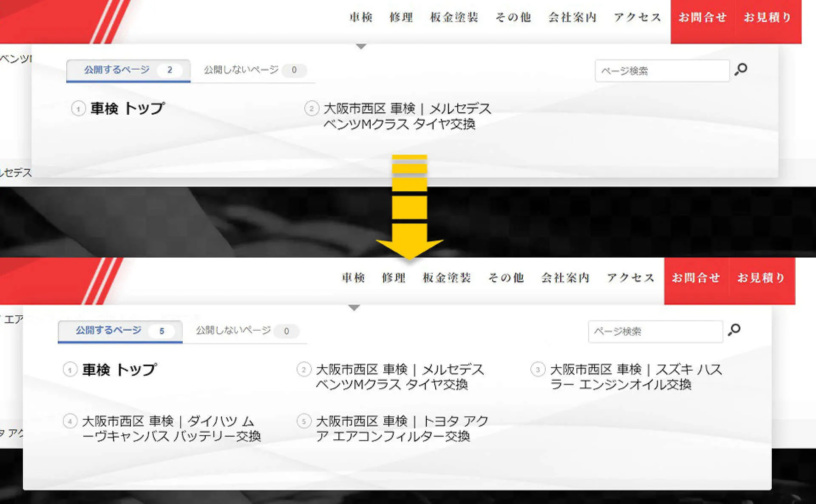The height and width of the screenshot is (504, 816).
Task: Select 公開するページ tab showing count 5
Action: coord(120,331)
